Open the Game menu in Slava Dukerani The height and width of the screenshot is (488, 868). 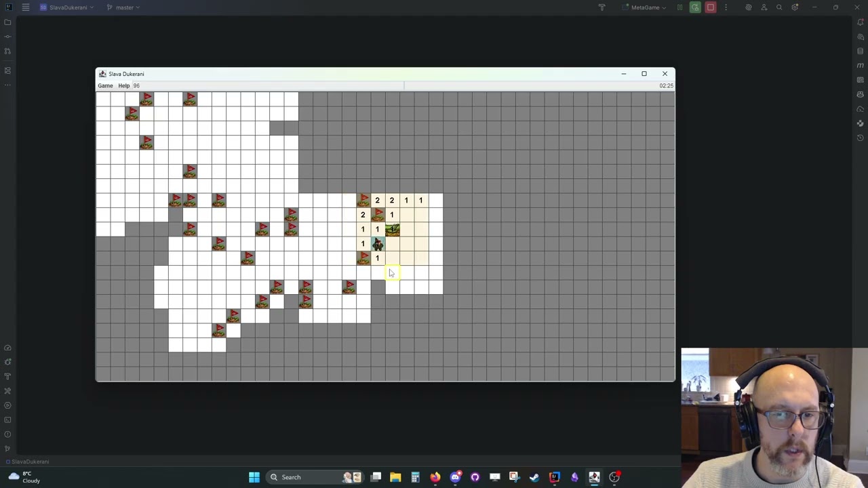(105, 85)
